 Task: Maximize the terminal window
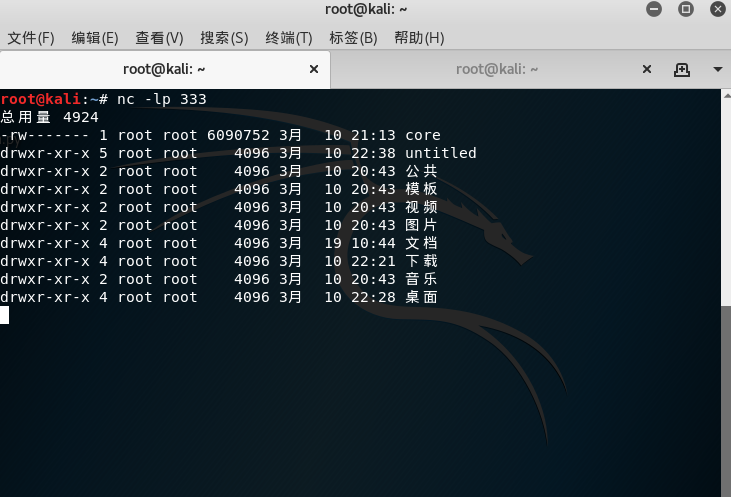(x=685, y=9)
